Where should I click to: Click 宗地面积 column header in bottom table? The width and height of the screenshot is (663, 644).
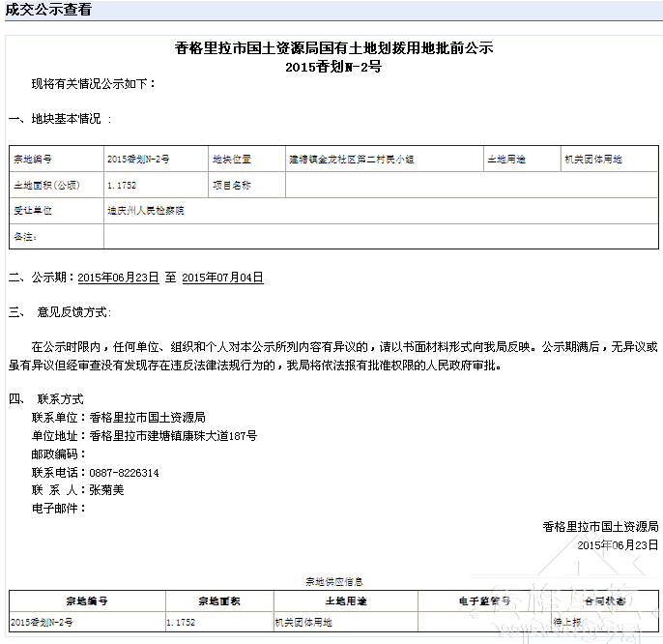pos(219,600)
